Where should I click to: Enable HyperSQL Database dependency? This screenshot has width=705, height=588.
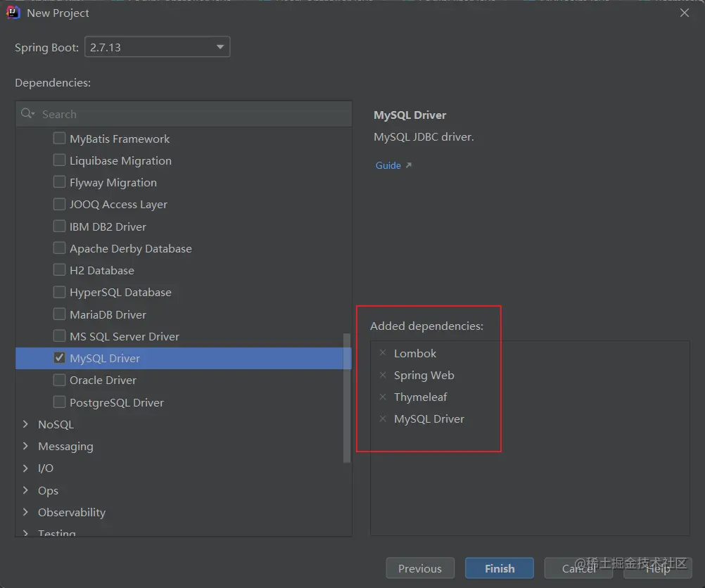[x=59, y=292]
